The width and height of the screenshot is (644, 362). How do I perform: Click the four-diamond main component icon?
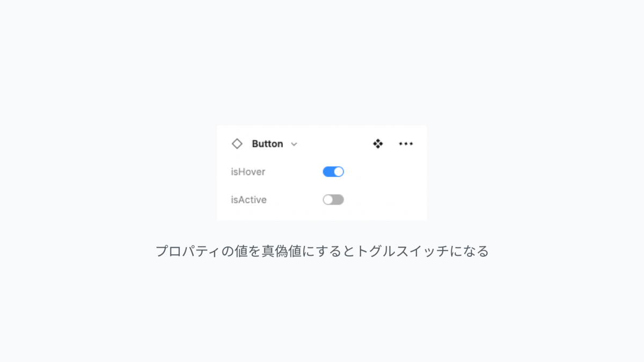point(378,144)
